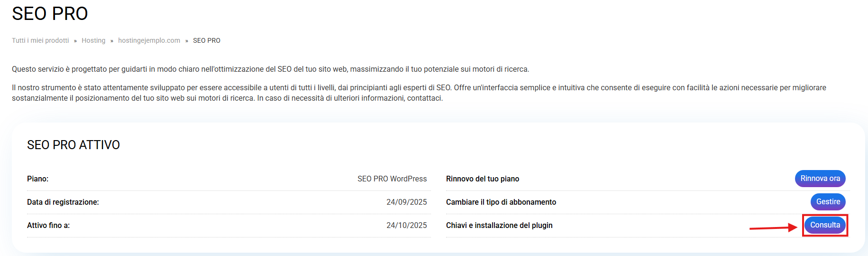Click the Piano label
Screen dimensions: 868x256
pos(37,179)
